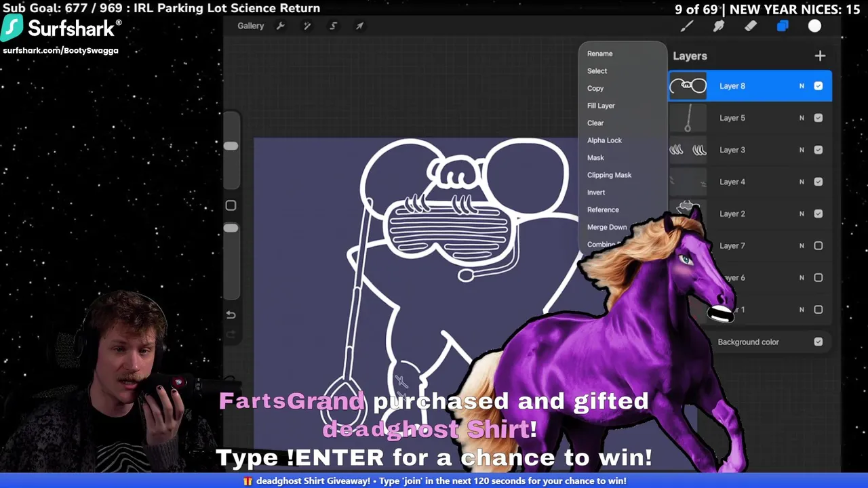
Task: Choose Reference from layer menu
Action: pos(603,209)
